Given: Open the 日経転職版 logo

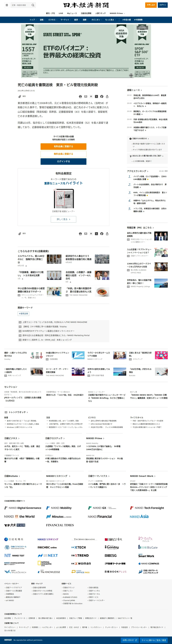Looking at the screenshot, I should [14, 539].
